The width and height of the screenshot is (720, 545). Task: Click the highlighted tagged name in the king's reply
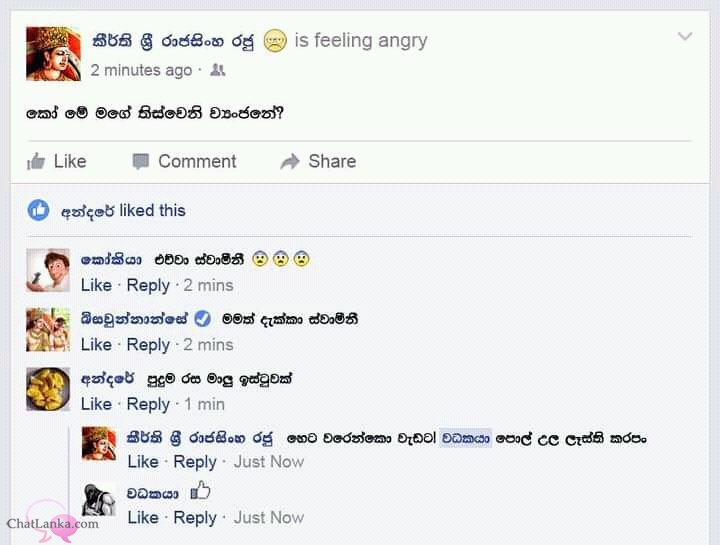pyautogui.click(x=465, y=438)
